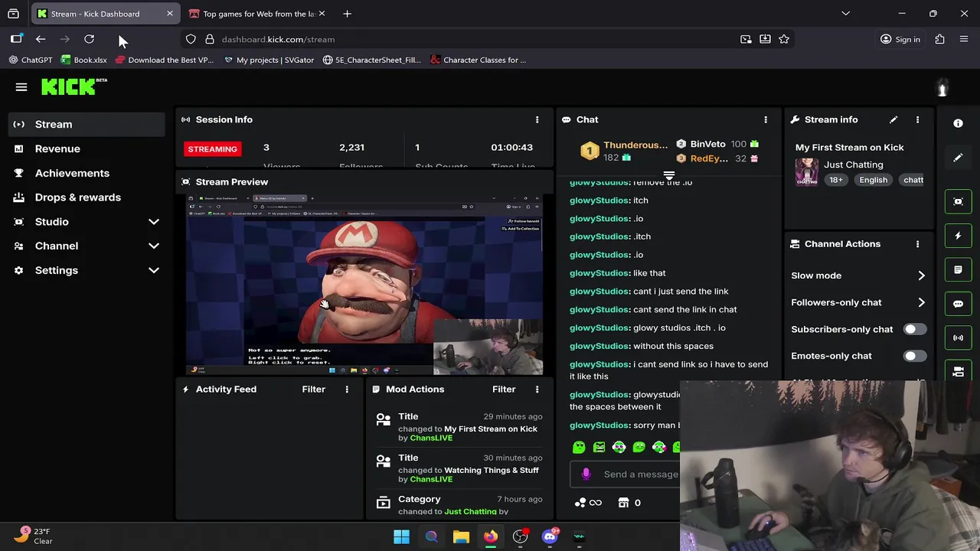Open Windows Start menu
The width and height of the screenshot is (980, 551).
pyautogui.click(x=401, y=536)
